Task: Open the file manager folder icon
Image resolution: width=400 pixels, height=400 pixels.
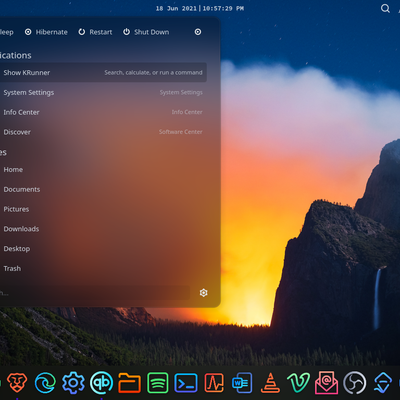Action: 129,383
